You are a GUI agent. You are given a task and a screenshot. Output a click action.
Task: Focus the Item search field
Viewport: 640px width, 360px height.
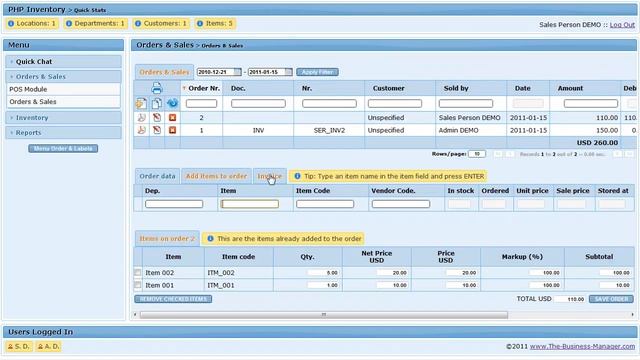click(250, 204)
